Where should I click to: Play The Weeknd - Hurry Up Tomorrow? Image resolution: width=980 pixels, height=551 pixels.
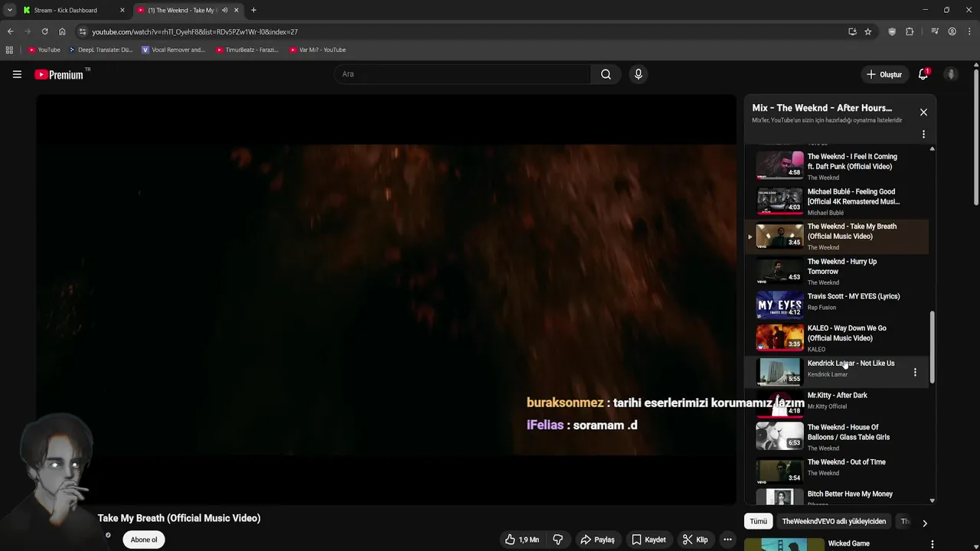[x=838, y=271]
